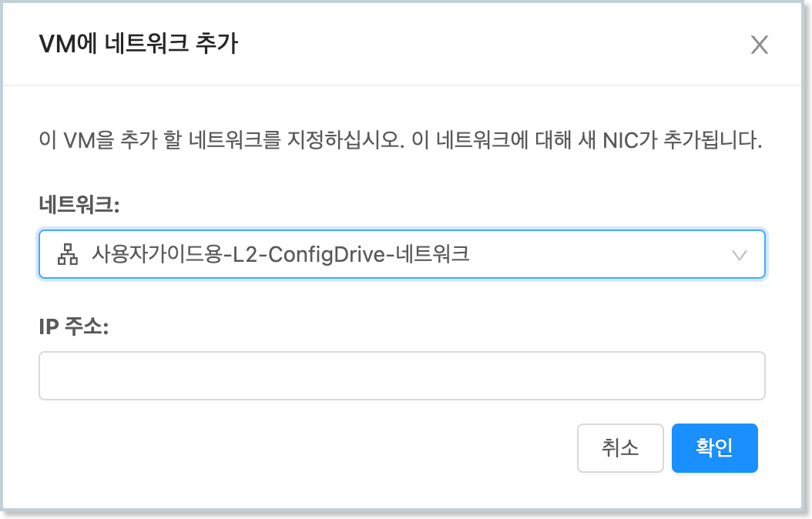This screenshot has height=519, width=812.
Task: Click the 네트워크: field label
Action: (80, 205)
